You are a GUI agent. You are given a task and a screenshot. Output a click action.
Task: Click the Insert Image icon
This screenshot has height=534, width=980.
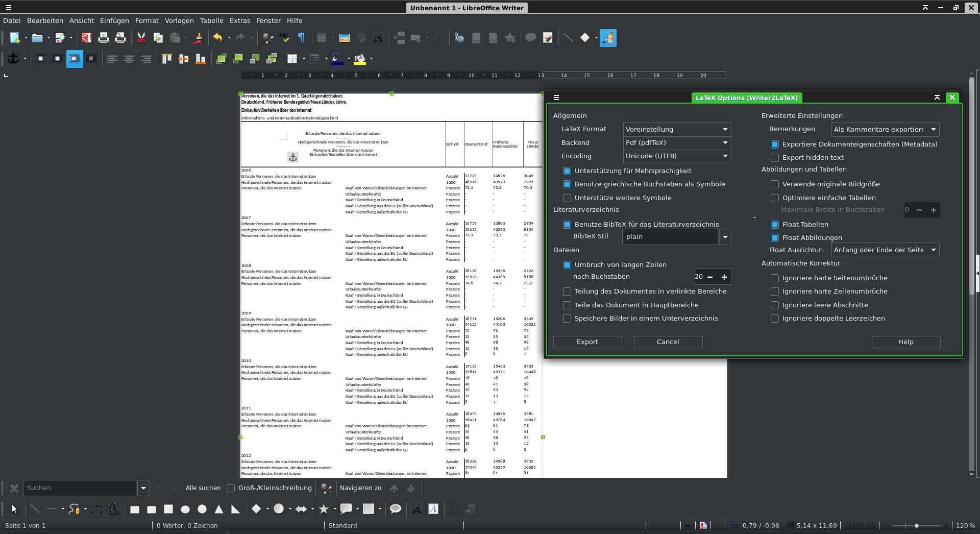pos(345,38)
